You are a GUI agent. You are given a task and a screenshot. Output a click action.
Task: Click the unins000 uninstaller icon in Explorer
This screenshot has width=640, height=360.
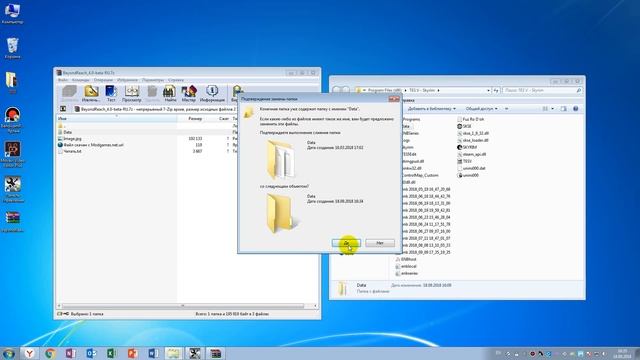(x=460, y=175)
